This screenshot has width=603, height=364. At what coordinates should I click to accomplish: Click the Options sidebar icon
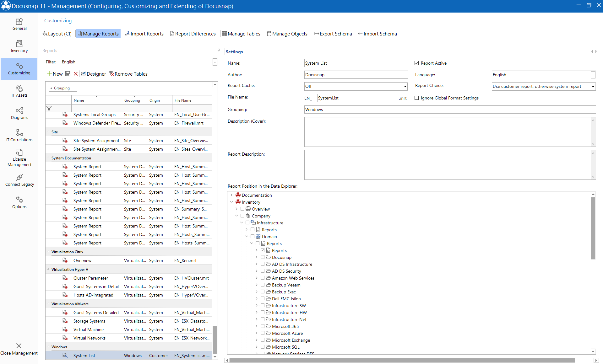click(19, 202)
